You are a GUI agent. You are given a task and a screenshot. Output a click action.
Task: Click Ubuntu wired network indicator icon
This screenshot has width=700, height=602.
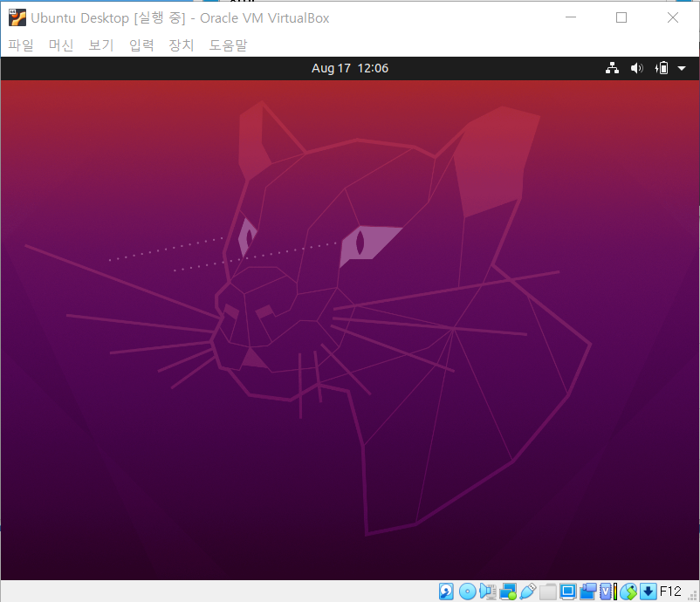pyautogui.click(x=612, y=68)
